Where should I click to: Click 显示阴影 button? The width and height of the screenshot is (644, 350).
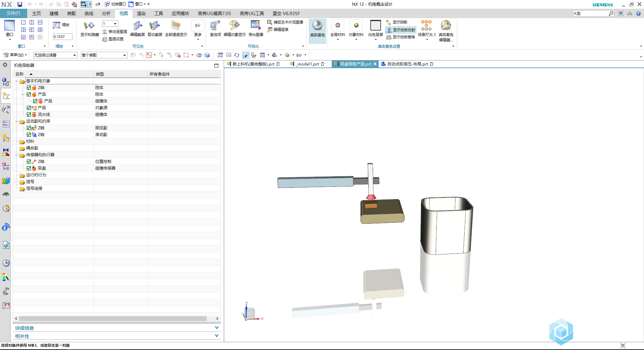coord(397,22)
